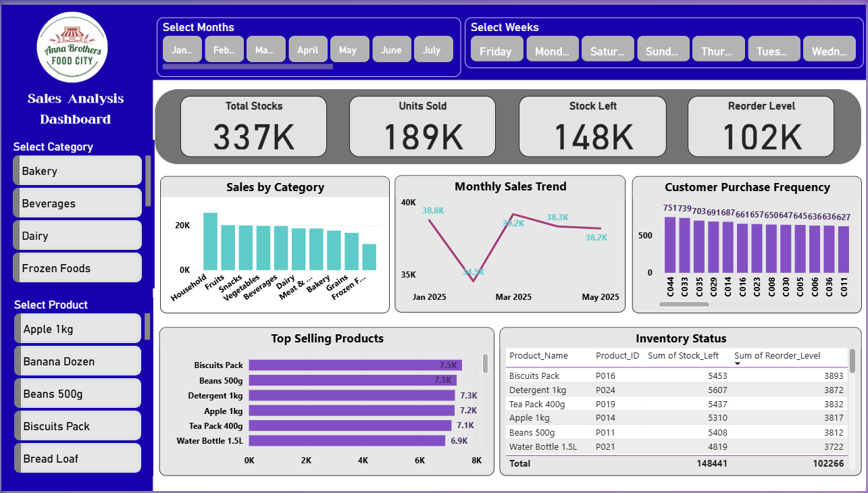Click the Anna Brothers Food City logo
The image size is (868, 493).
pyautogui.click(x=72, y=47)
